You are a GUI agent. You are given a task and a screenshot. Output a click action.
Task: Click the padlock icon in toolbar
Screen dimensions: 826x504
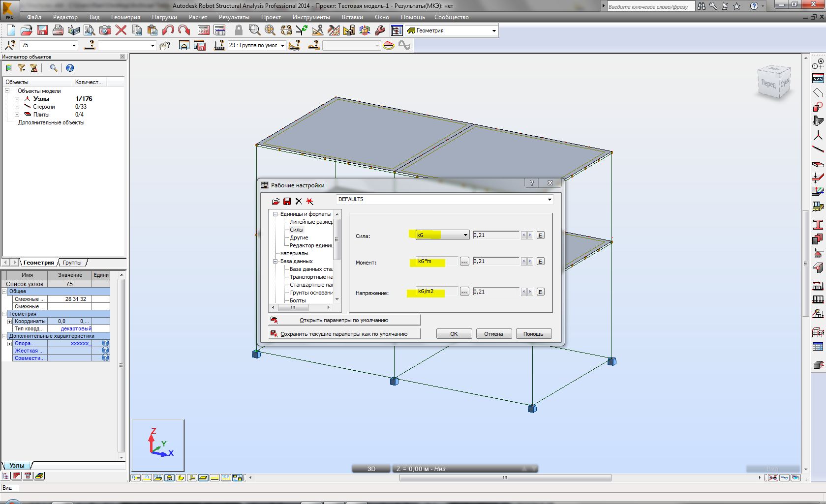pos(239,30)
